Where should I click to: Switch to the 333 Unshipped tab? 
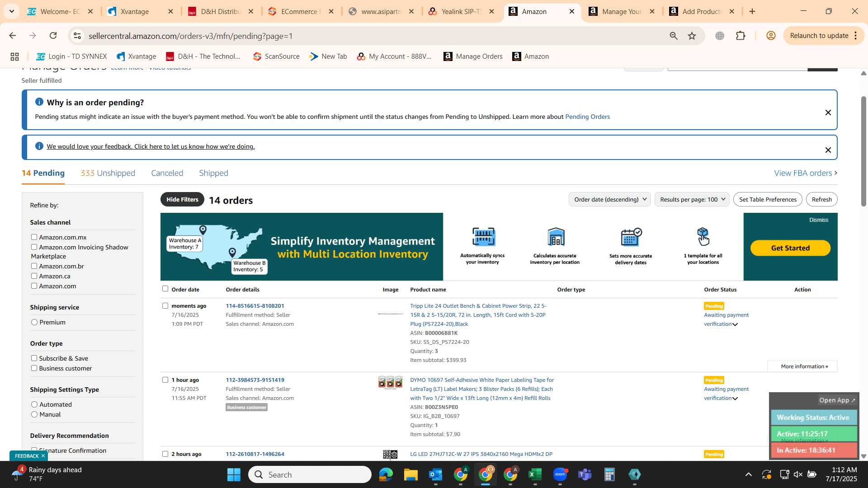coord(108,173)
